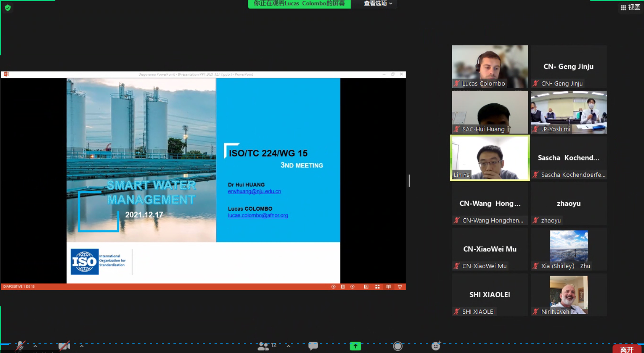Go to next slide in PowerPoint status bar

(352, 287)
